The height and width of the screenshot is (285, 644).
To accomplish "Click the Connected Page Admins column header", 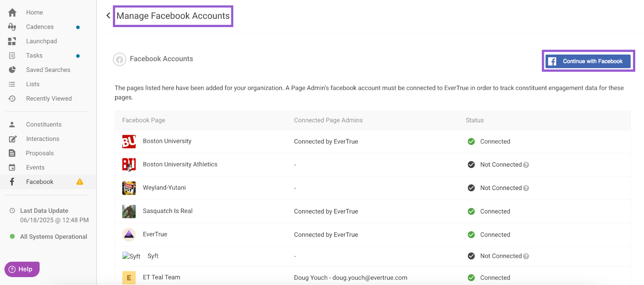I will tap(328, 120).
